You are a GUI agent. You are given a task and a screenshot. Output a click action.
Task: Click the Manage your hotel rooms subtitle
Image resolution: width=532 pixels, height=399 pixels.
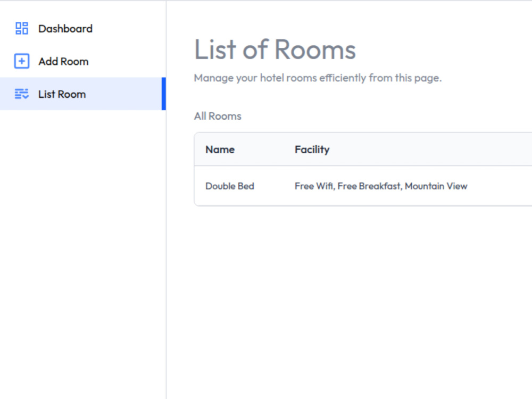pyautogui.click(x=318, y=78)
